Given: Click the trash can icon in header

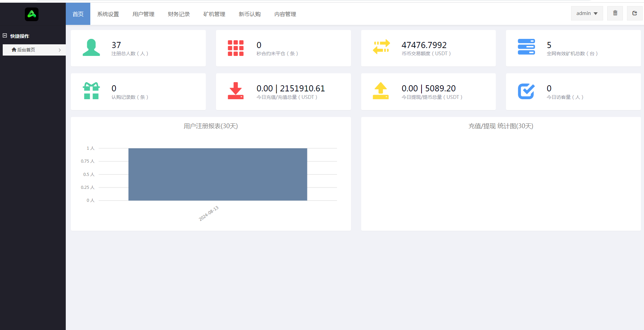Looking at the screenshot, I should 615,13.
